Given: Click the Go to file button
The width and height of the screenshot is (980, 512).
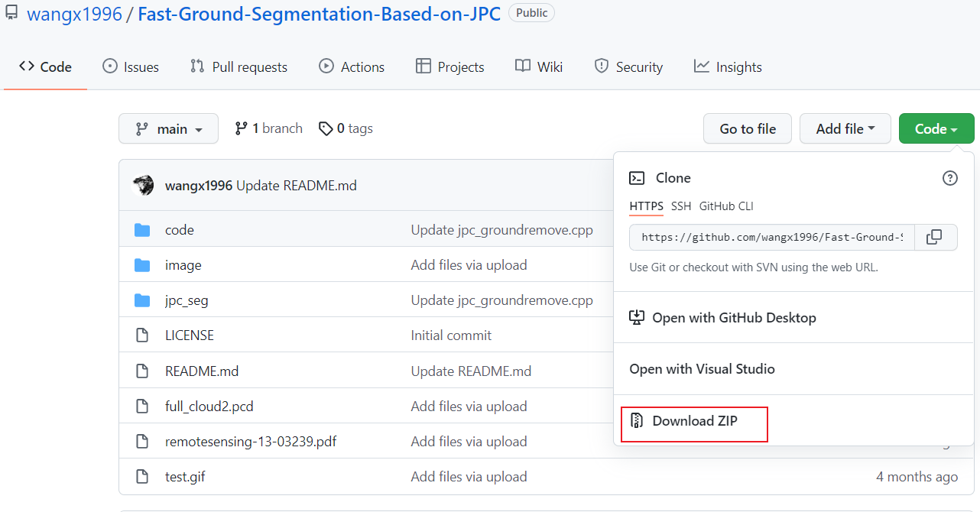Looking at the screenshot, I should click(x=747, y=128).
